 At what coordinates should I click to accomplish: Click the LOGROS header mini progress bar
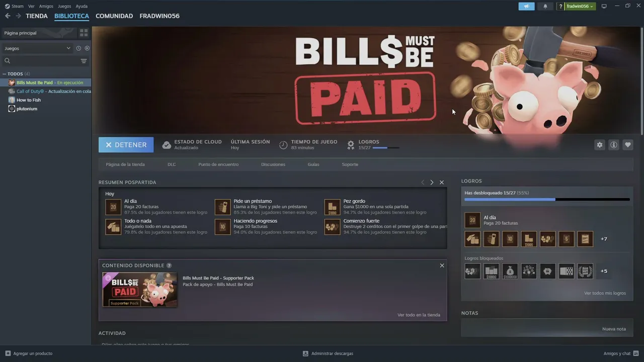[386, 148]
